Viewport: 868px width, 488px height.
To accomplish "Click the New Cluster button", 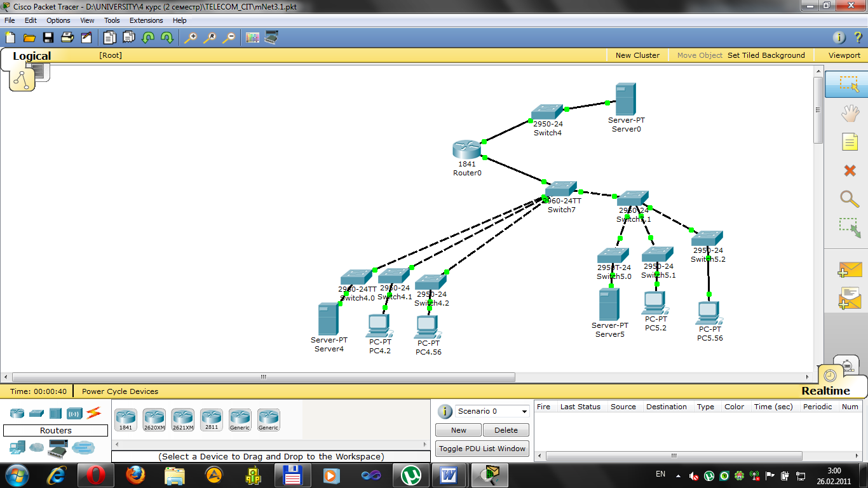I will point(637,55).
